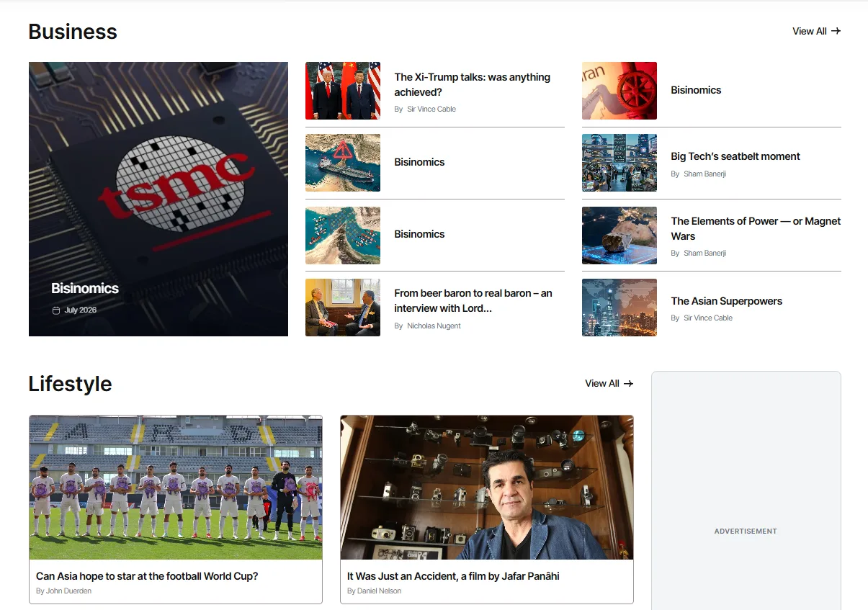Click the Business section heading

click(x=73, y=32)
